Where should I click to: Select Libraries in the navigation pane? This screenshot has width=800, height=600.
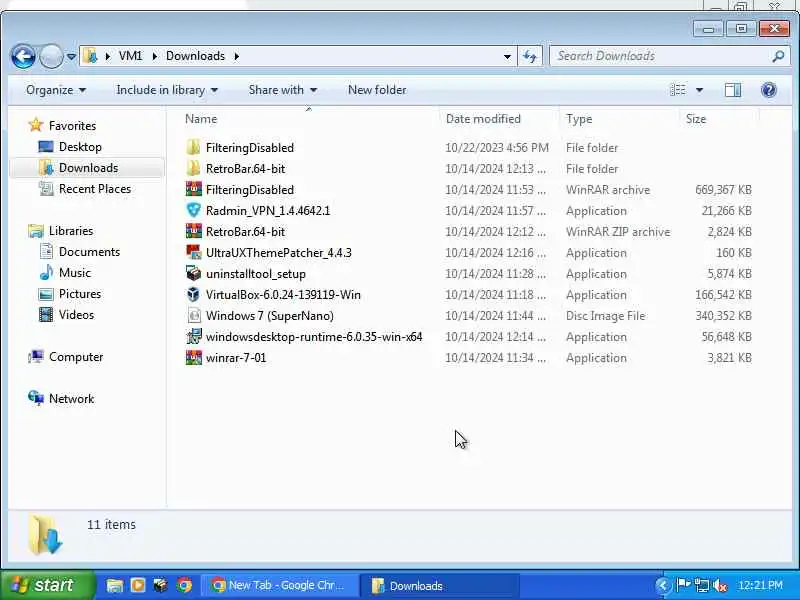click(x=71, y=231)
